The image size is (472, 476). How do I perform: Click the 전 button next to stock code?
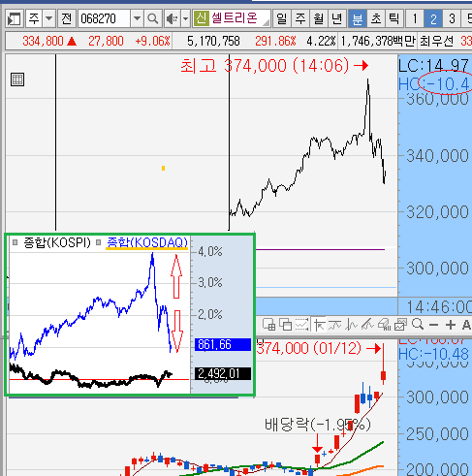coord(66,19)
